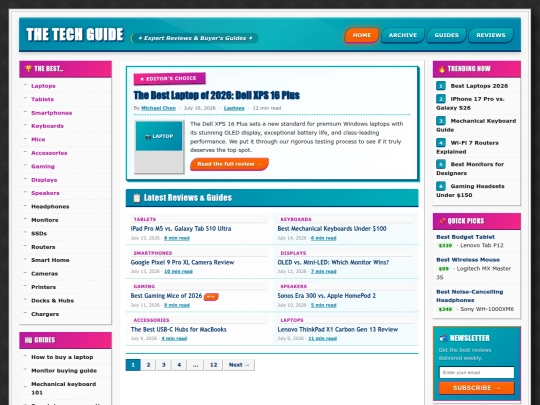The height and width of the screenshot is (405, 540).
Task: Open Lenovo ThinkPad X1 Carbon Gen 13 Review
Action: tap(338, 330)
